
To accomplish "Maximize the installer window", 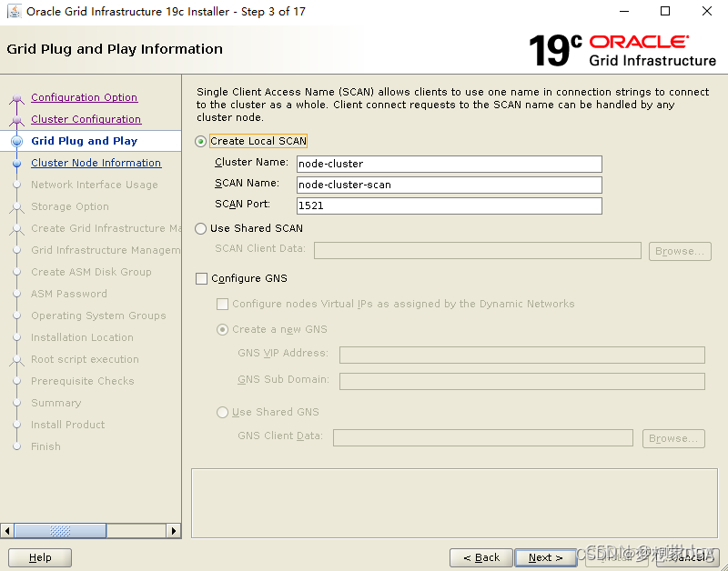I will [665, 11].
